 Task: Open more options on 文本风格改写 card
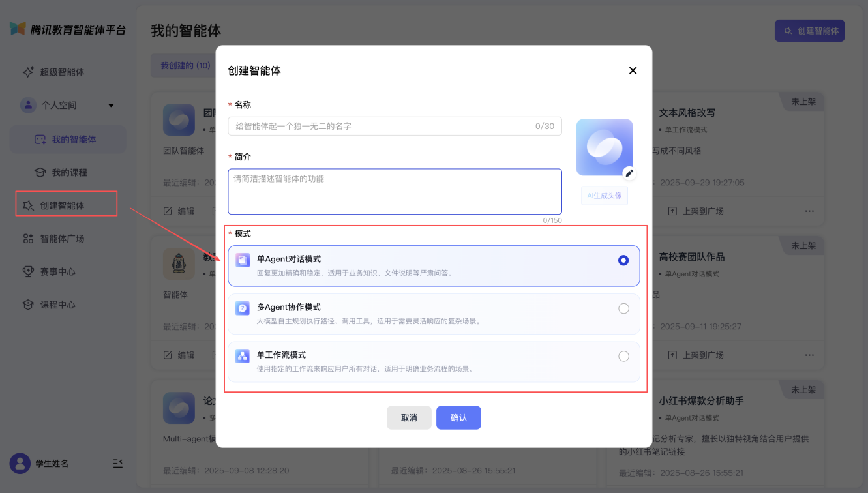click(x=809, y=211)
